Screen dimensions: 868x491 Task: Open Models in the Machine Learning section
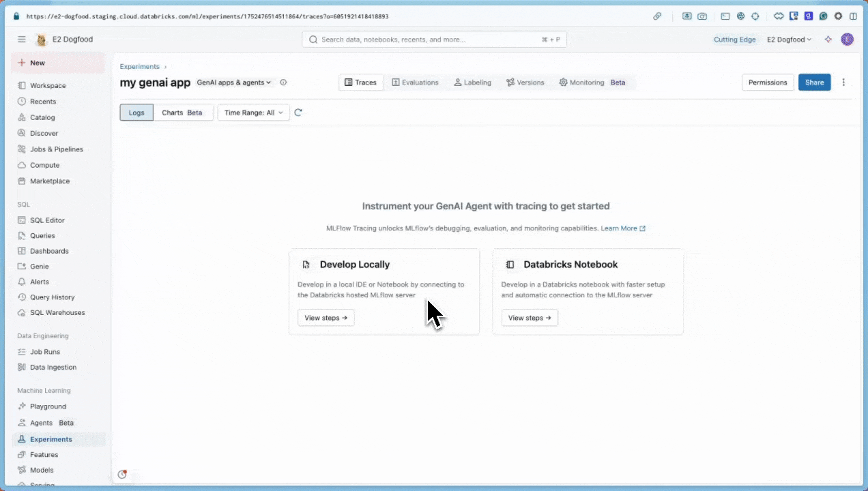[x=42, y=470]
